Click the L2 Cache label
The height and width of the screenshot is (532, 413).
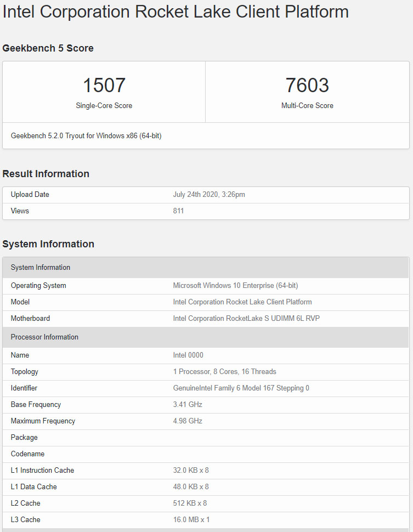(x=25, y=503)
